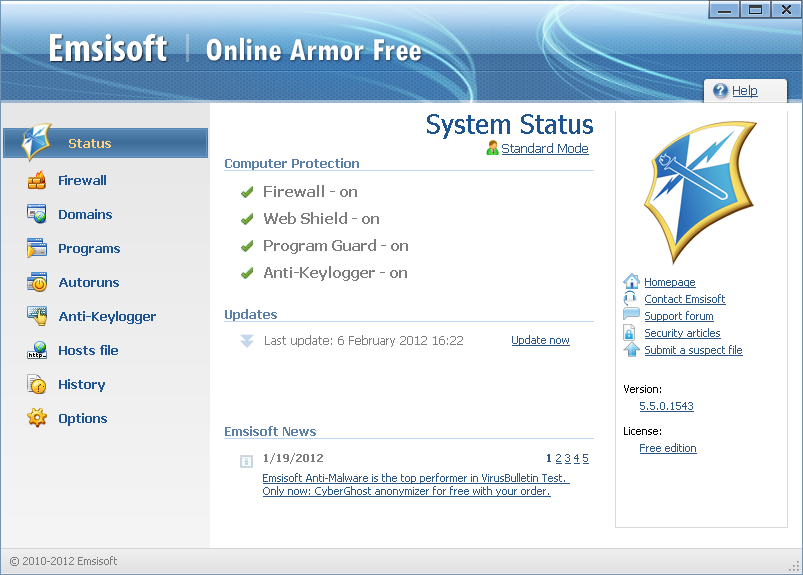
Task: Click the Status shield icon in sidebar
Action: (36, 142)
